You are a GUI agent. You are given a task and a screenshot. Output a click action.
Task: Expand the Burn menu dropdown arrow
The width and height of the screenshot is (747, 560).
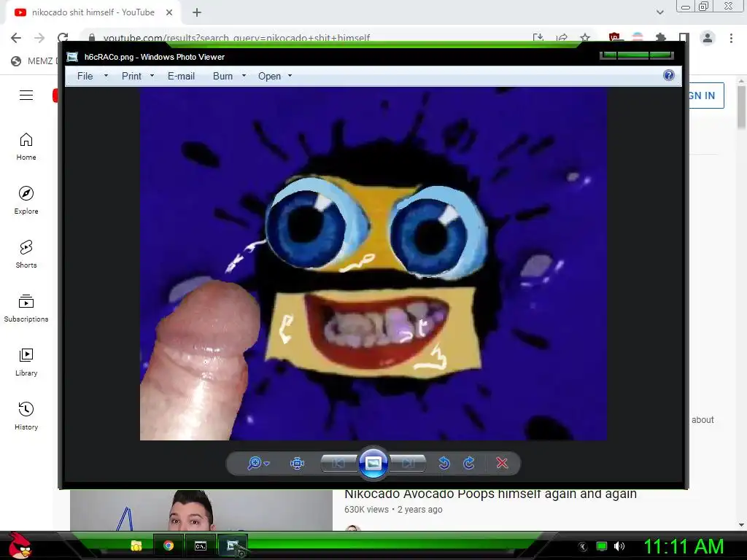244,76
